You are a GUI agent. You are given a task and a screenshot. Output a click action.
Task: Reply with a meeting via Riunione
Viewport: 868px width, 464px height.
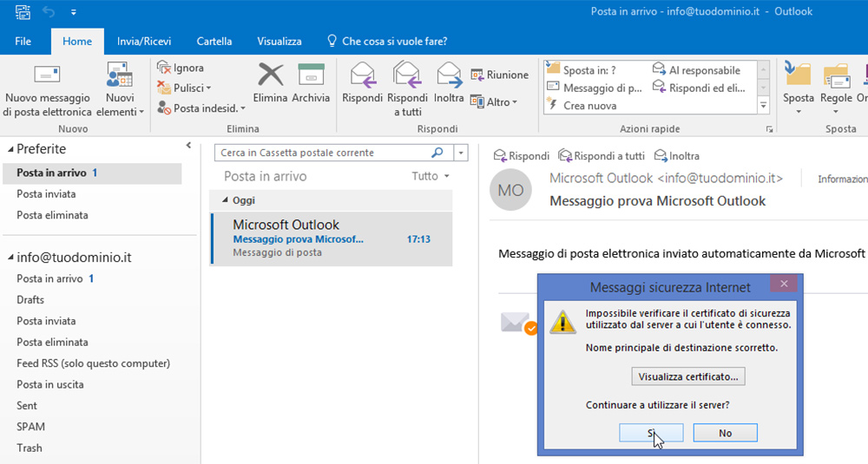499,75
